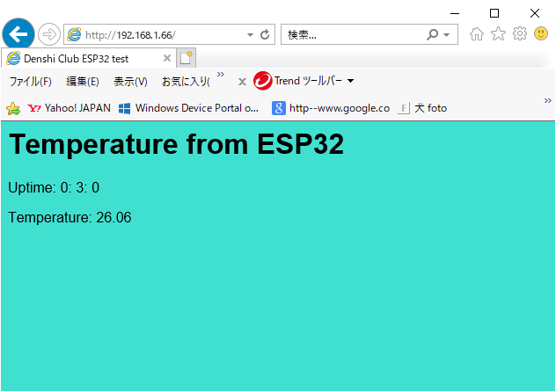Expand the address bar dropdown arrow
The image size is (556, 392).
250,35
